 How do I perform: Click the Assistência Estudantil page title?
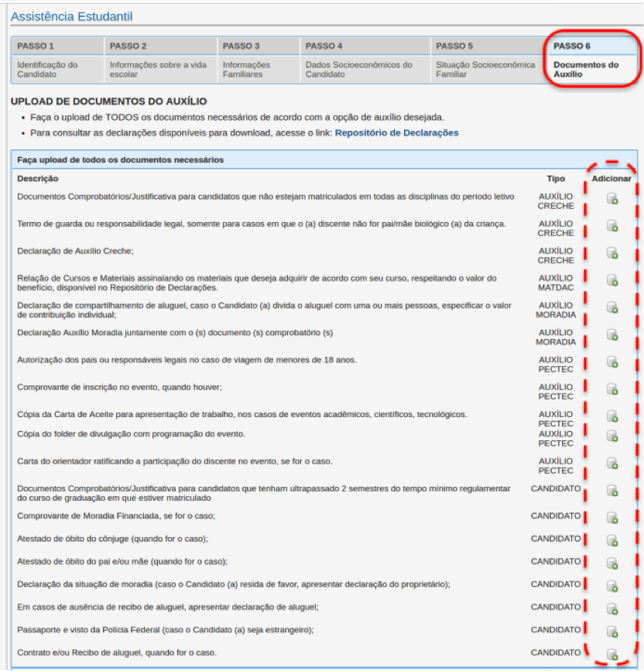point(71,16)
